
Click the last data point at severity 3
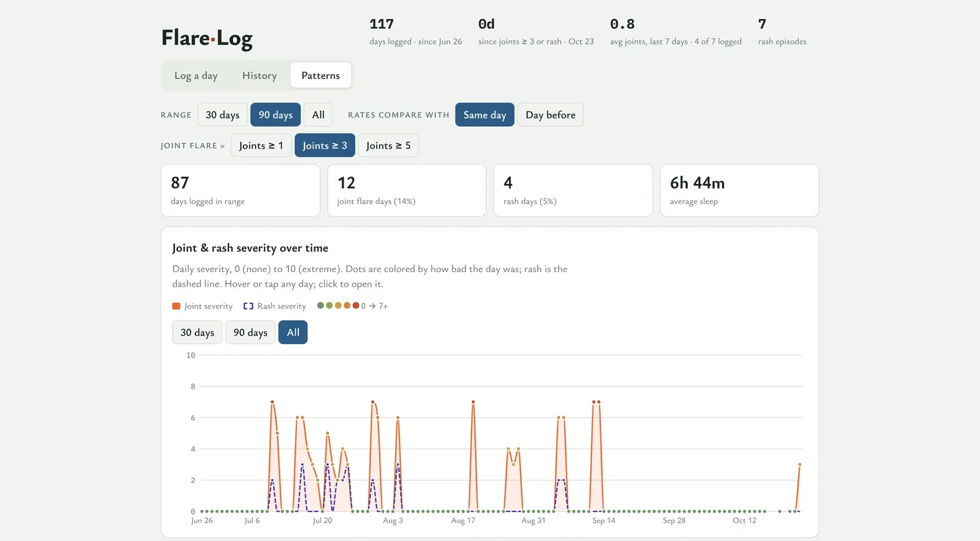(800, 464)
